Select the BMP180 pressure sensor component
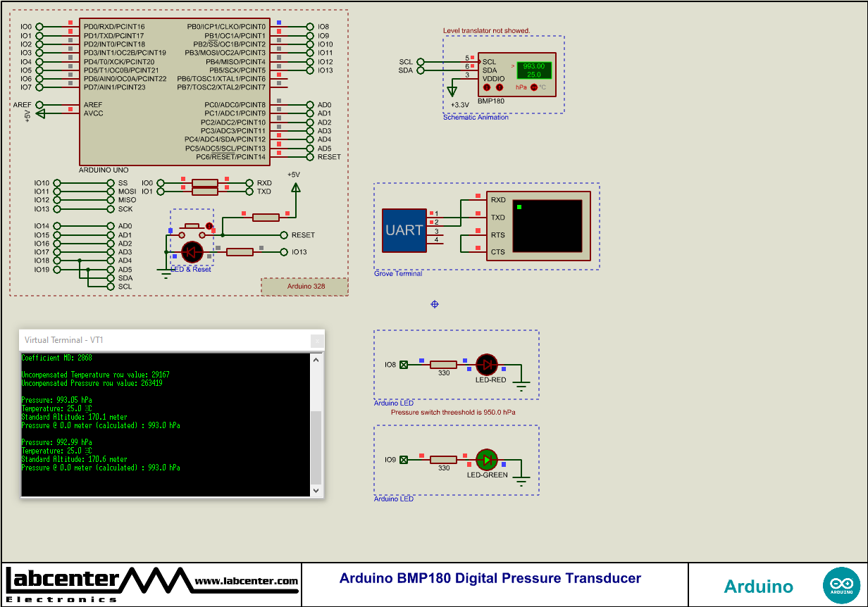Viewport: 868px width, 607px height. coord(518,74)
